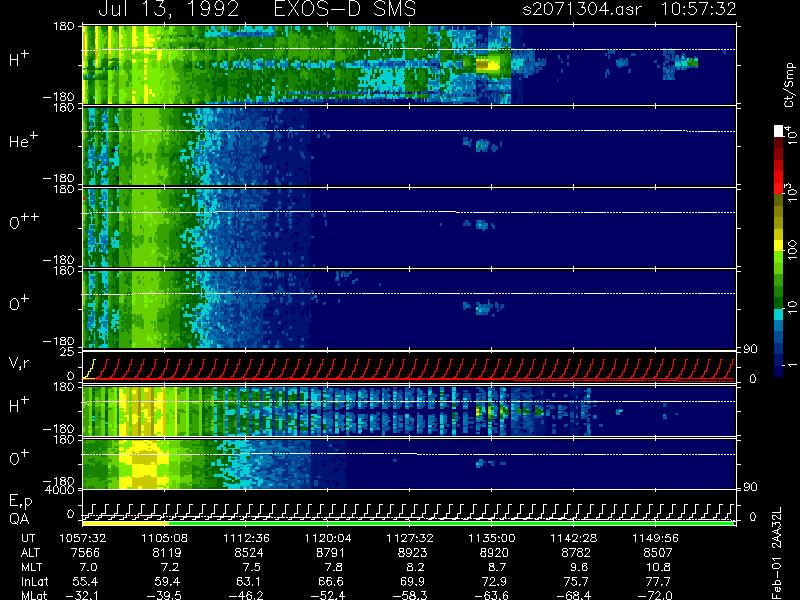Select UT value "1149:56"
This screenshot has width=800, height=600.
pyautogui.click(x=655, y=538)
